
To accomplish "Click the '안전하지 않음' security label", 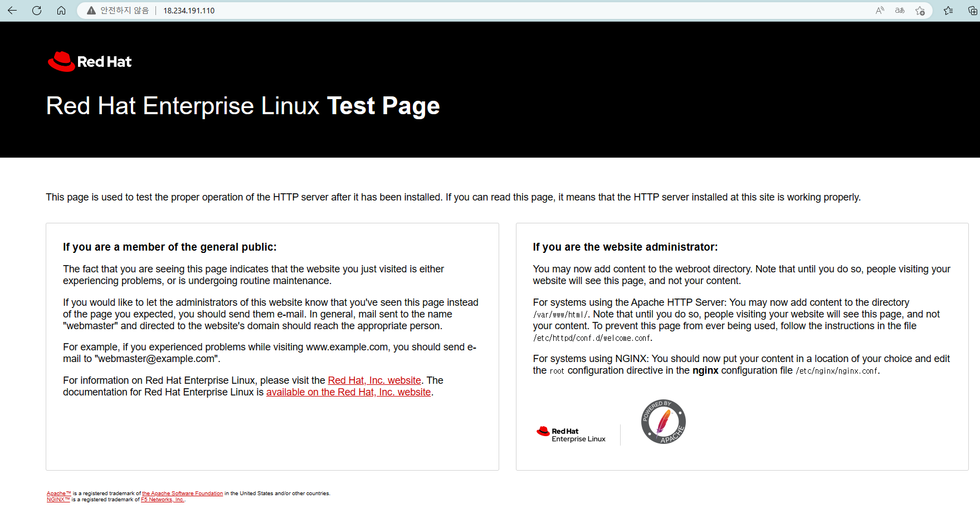I will (x=124, y=11).
